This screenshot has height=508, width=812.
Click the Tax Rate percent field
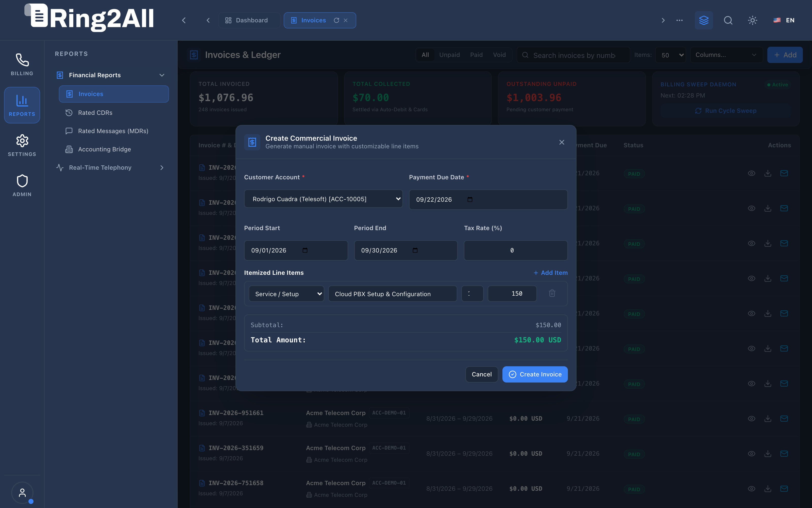point(516,250)
